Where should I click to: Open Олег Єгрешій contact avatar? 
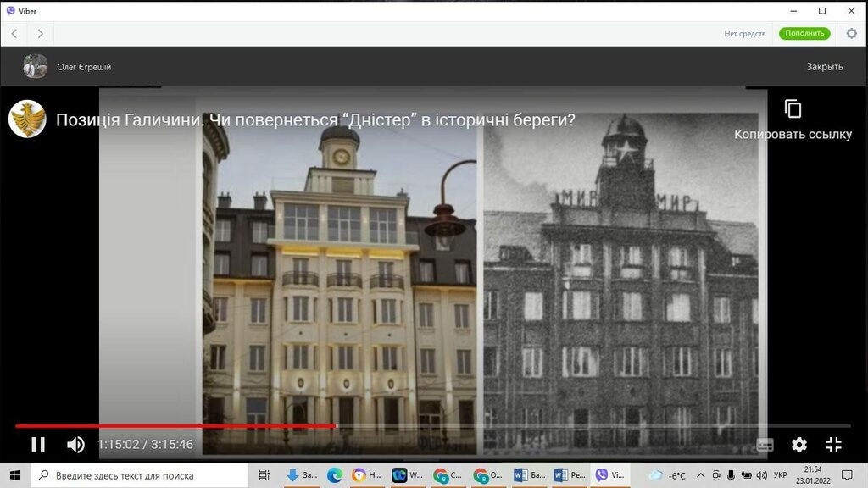pos(36,67)
